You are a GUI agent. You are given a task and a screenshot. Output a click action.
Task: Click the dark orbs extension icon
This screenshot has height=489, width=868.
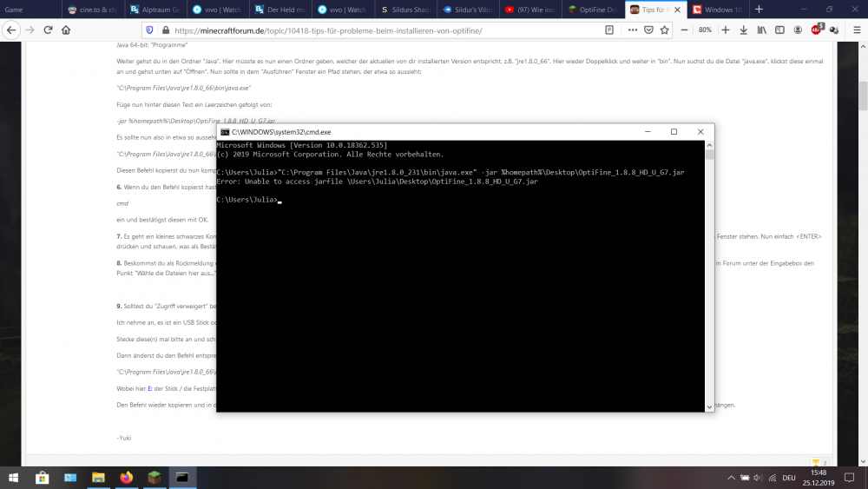point(834,30)
